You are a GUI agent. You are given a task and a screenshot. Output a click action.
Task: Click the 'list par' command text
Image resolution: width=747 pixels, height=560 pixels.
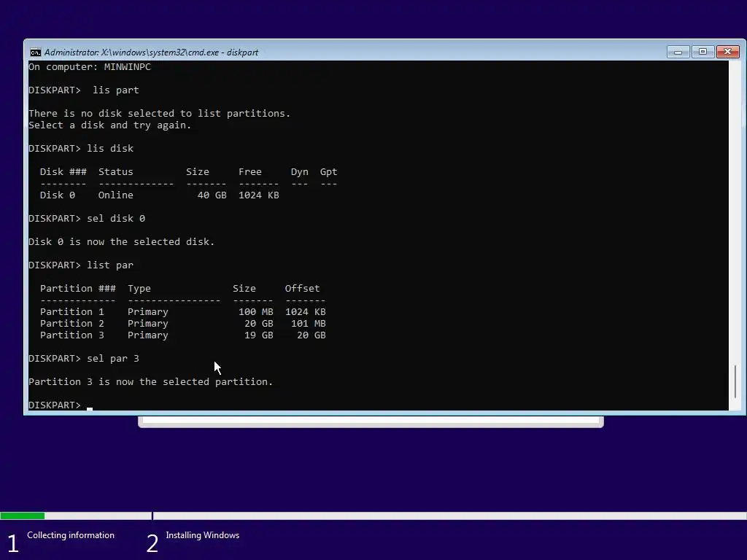(110, 265)
